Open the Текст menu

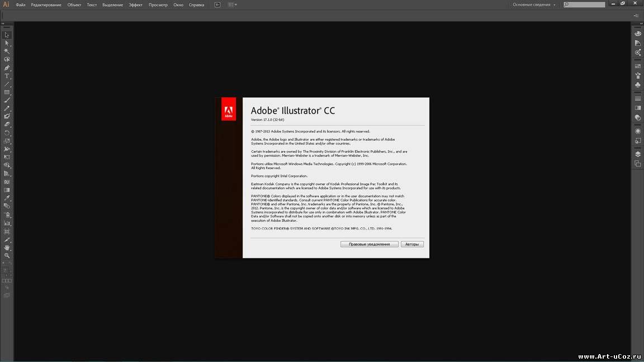coord(92,5)
